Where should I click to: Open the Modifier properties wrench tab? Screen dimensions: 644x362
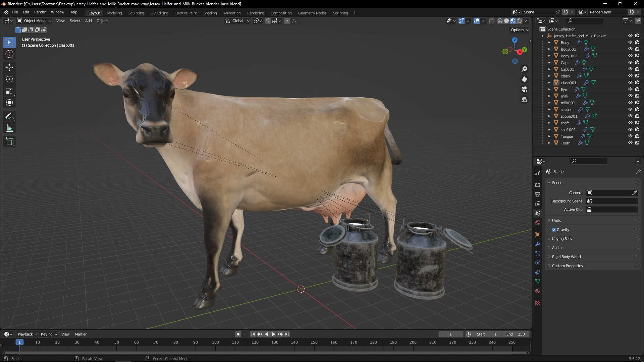[x=538, y=244]
